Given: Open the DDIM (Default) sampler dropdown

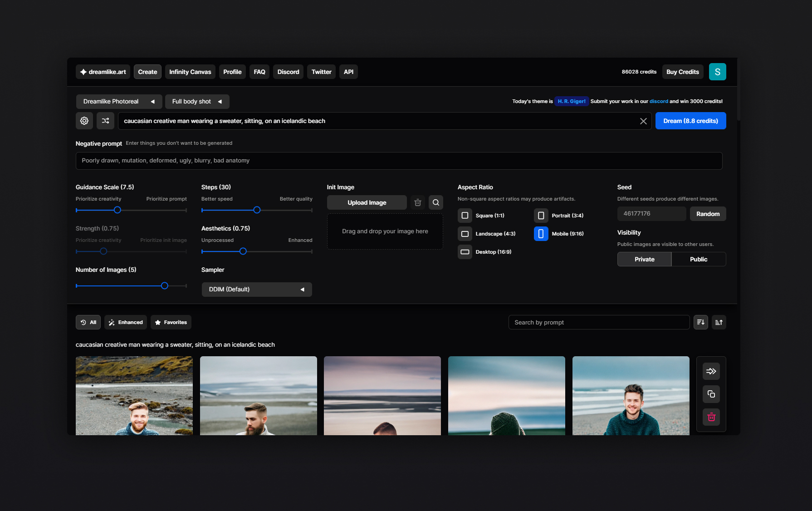Looking at the screenshot, I should pyautogui.click(x=257, y=290).
